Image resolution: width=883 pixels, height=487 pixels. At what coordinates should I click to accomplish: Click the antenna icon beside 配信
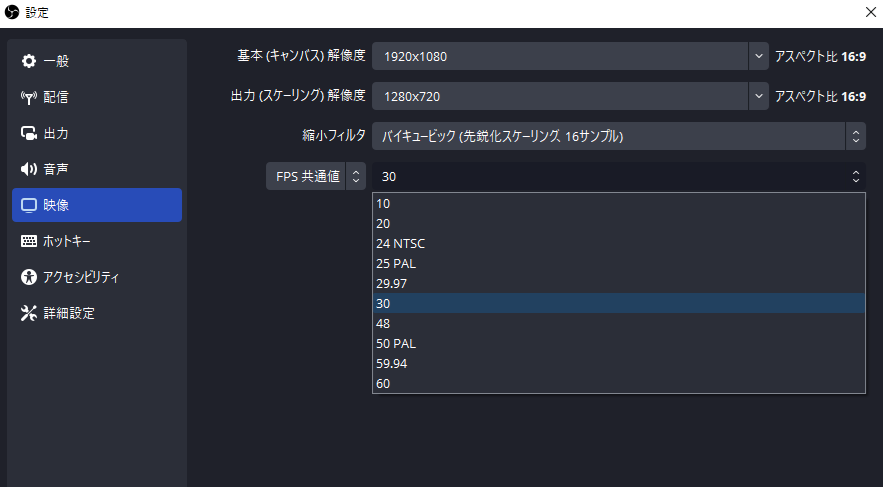click(x=29, y=97)
